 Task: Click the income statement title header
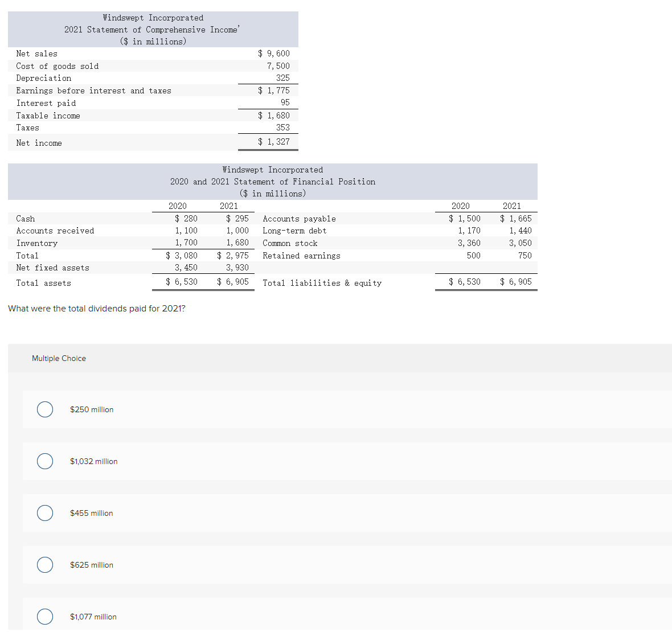tap(153, 29)
